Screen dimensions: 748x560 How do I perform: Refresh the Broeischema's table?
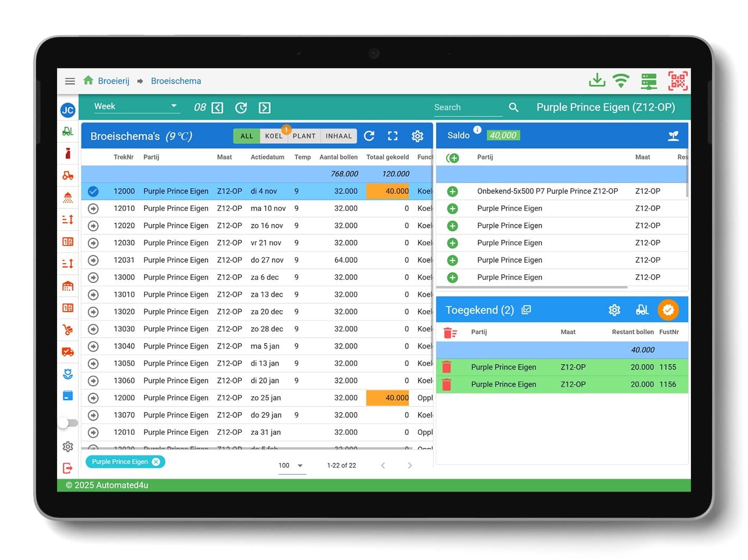click(369, 136)
